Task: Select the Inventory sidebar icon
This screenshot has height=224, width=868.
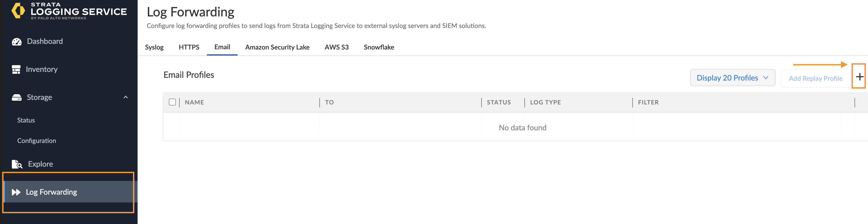Action: (x=16, y=69)
